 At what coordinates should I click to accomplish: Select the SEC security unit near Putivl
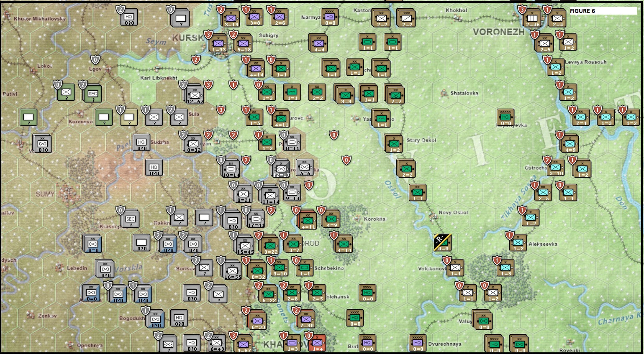point(93,94)
